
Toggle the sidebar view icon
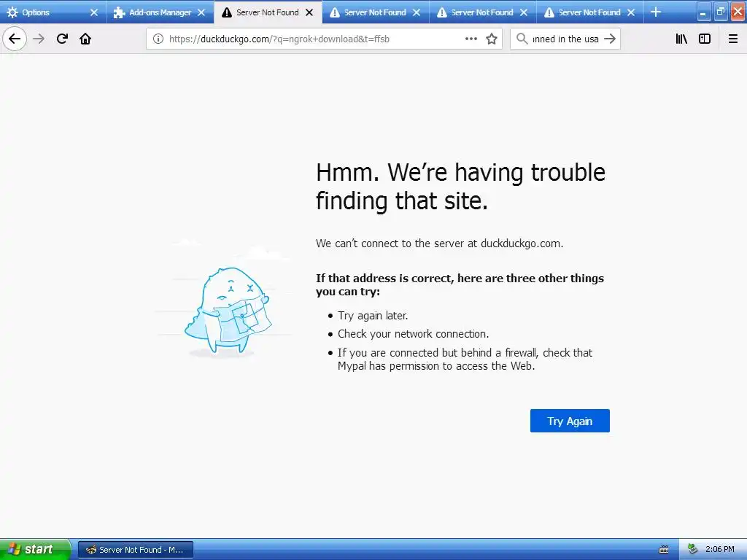tap(704, 39)
